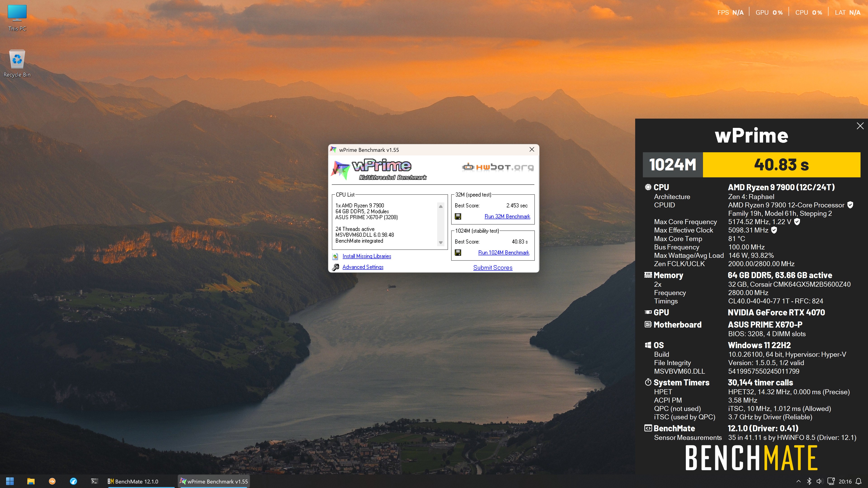Viewport: 868px width, 488px height.
Task: Click the blue circular taskbar app icon
Action: [73, 481]
